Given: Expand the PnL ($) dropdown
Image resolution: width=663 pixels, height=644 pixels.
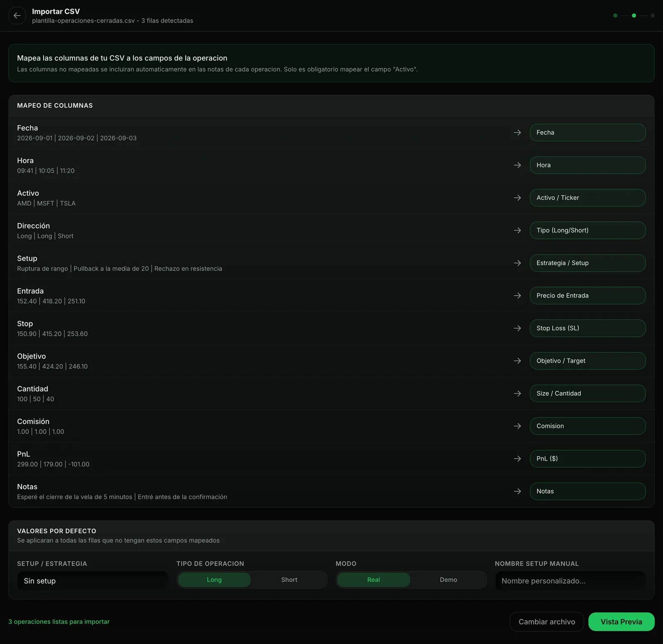Looking at the screenshot, I should (588, 458).
